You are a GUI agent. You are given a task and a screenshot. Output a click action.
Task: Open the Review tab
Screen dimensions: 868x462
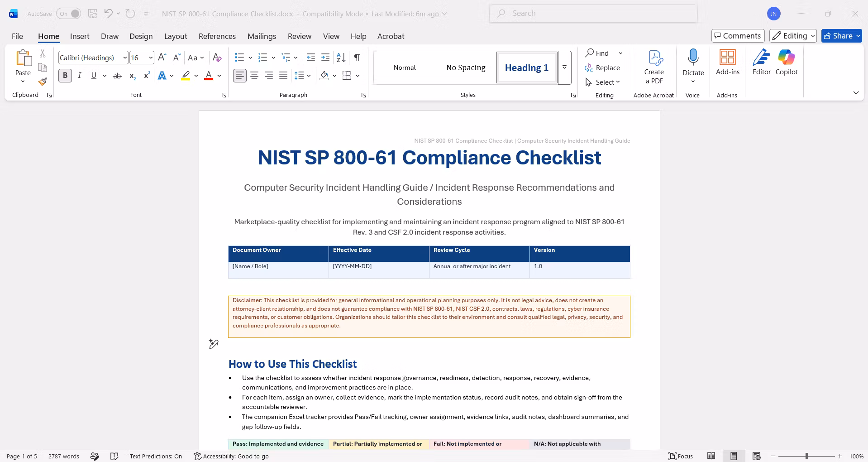300,36
